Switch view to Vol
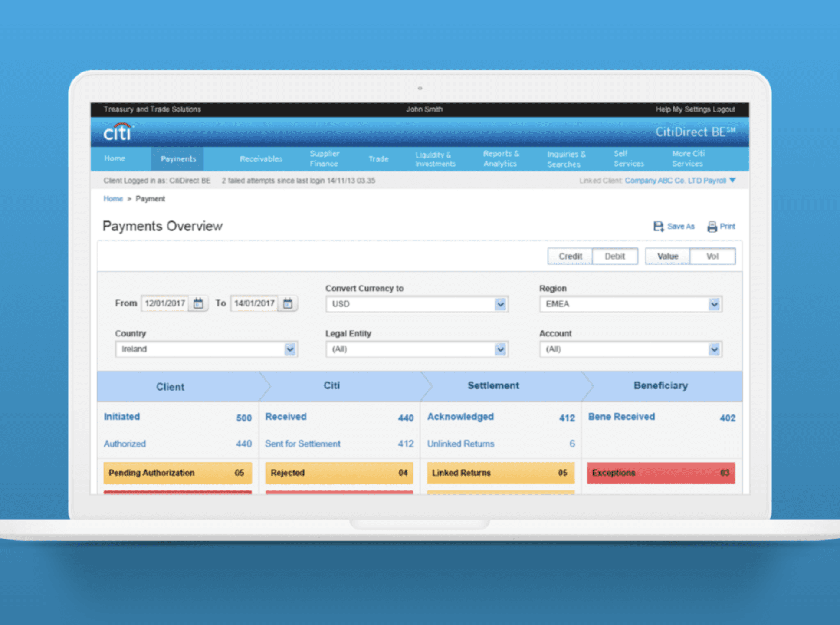840x625 pixels. tap(712, 256)
